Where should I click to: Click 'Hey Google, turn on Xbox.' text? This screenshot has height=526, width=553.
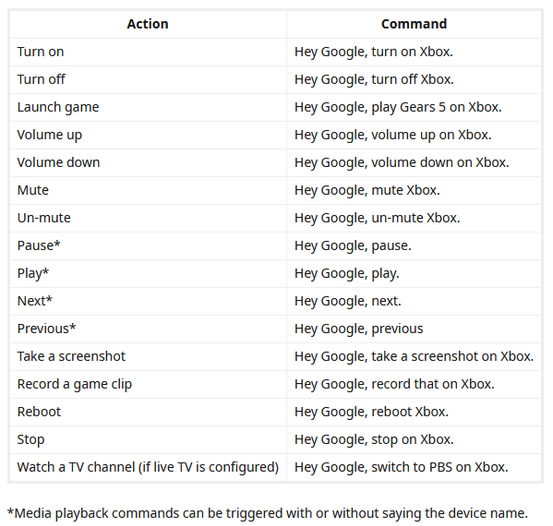(x=373, y=52)
